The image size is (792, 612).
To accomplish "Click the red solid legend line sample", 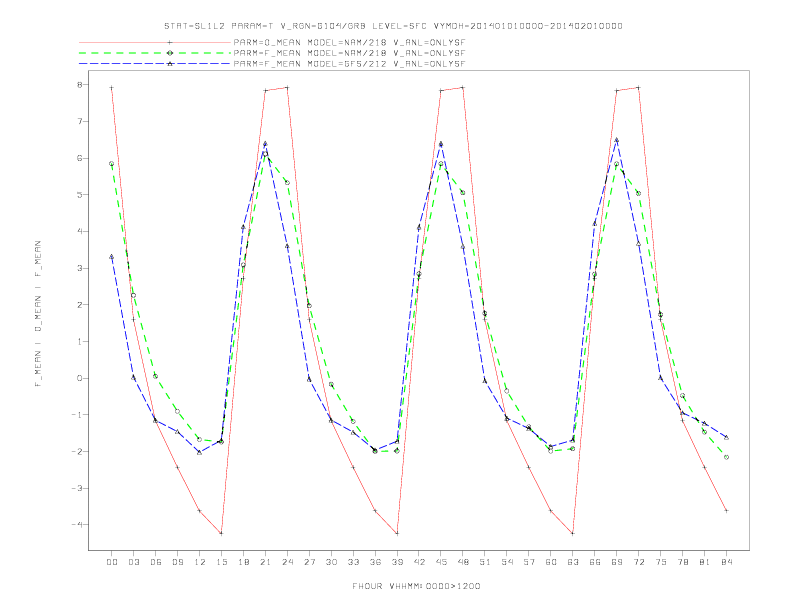I will 155,42.
